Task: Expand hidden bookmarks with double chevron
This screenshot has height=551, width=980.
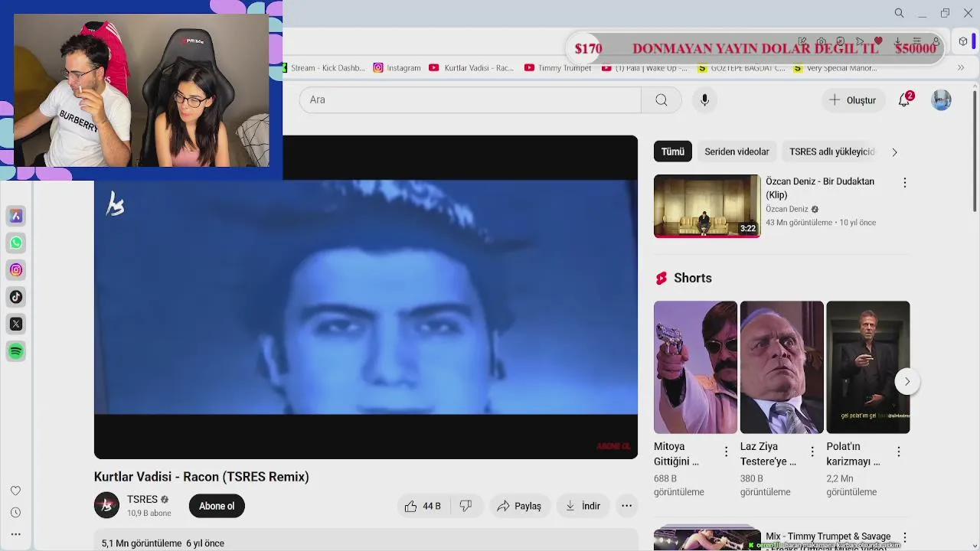Action: [x=961, y=67]
